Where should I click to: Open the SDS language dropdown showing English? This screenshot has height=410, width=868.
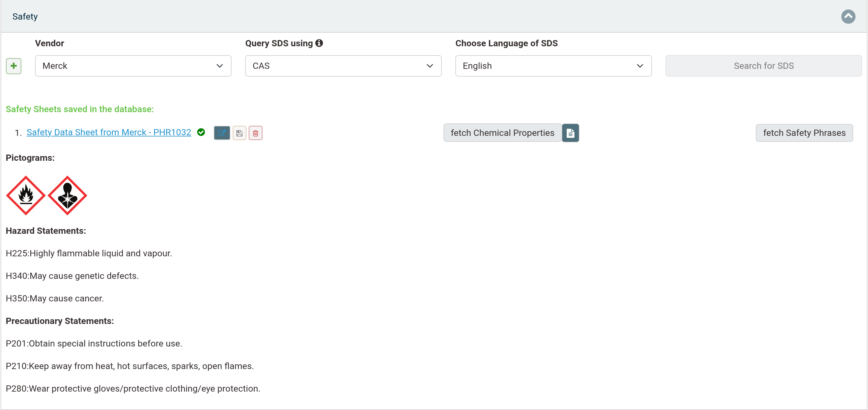click(x=553, y=66)
